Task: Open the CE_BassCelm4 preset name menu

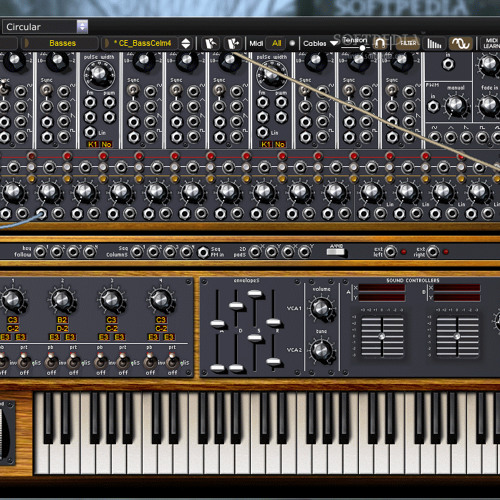Action: [x=142, y=43]
